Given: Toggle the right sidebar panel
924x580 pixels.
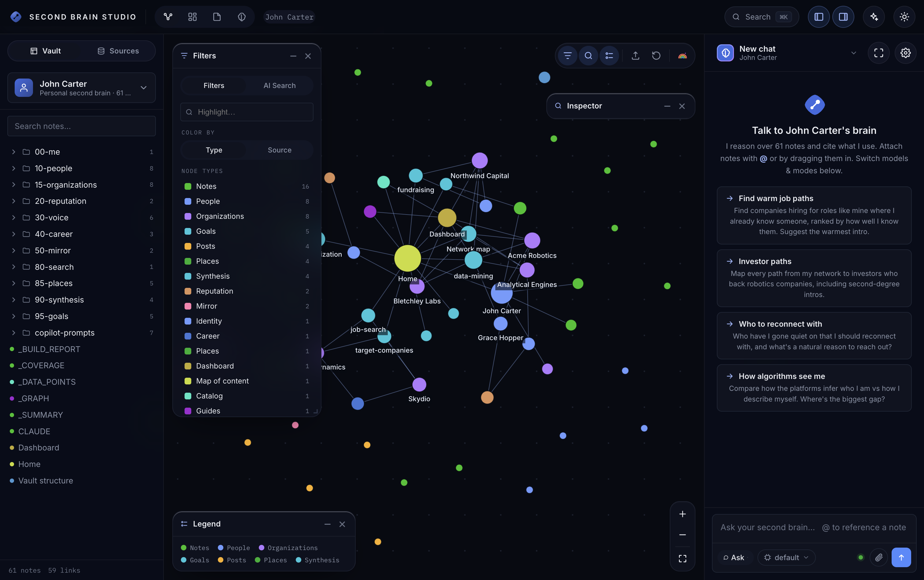Looking at the screenshot, I should [x=843, y=17].
